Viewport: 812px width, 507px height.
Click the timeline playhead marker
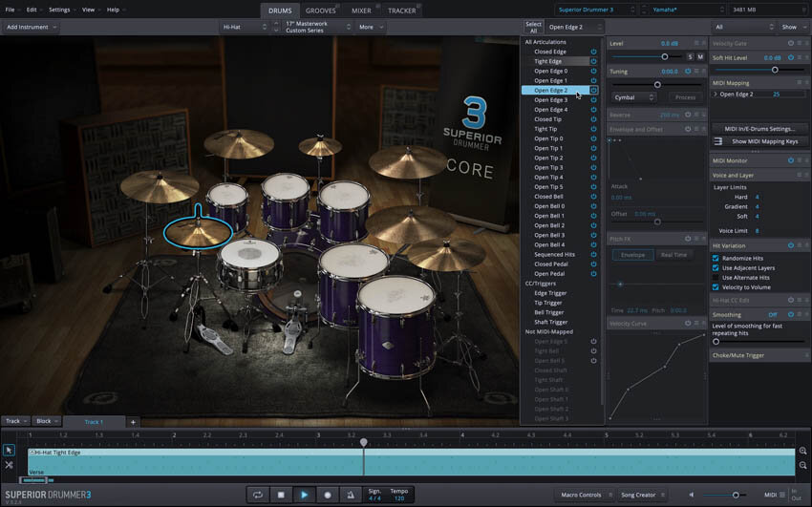tap(364, 442)
